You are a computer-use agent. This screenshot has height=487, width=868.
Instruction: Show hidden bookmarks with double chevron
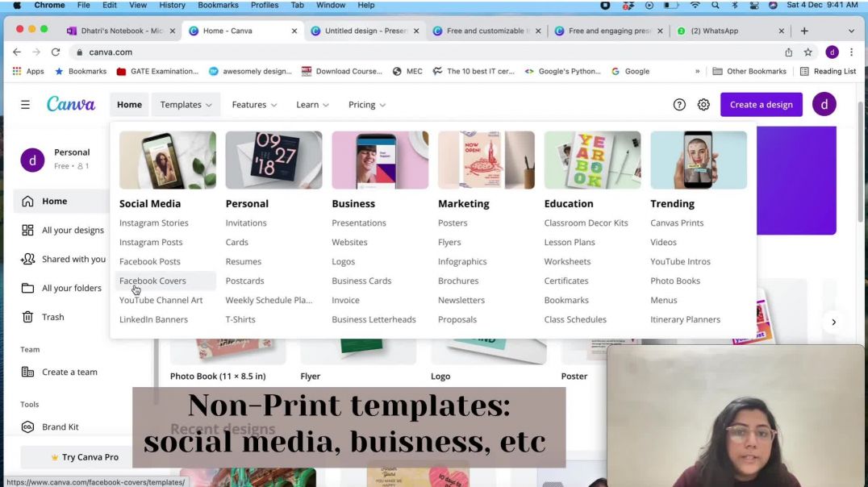pos(698,72)
